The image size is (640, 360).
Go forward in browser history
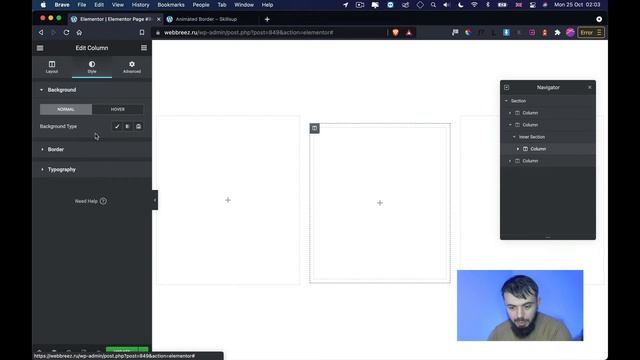coord(53,32)
